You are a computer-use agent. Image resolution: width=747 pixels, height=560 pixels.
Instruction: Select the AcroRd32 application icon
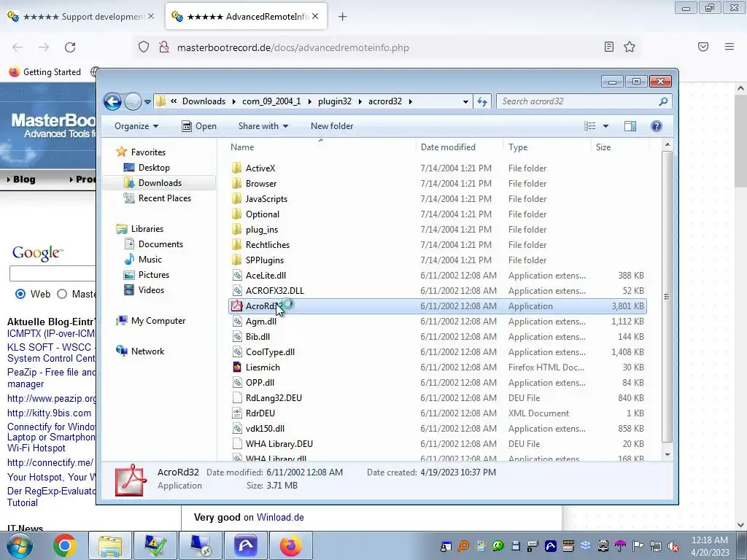(237, 306)
